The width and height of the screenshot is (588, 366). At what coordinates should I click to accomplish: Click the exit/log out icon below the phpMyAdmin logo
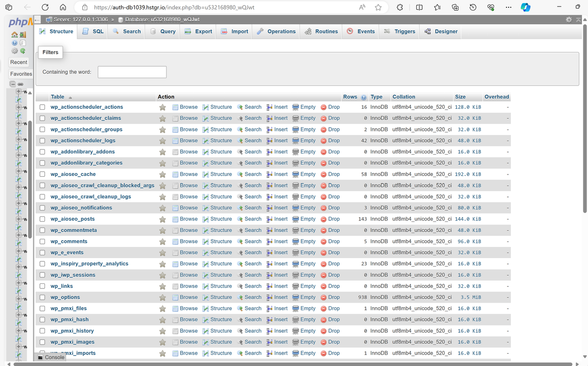(23, 35)
